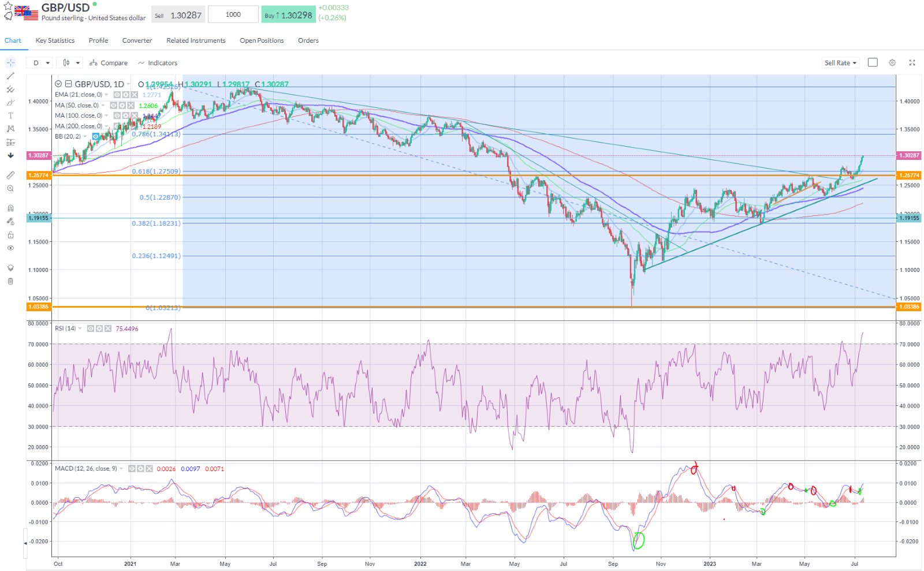Open the Open Positions tab

(x=262, y=40)
